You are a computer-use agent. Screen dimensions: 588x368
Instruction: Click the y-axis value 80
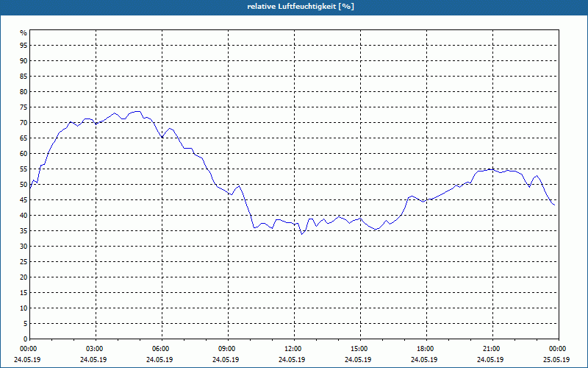[24, 91]
